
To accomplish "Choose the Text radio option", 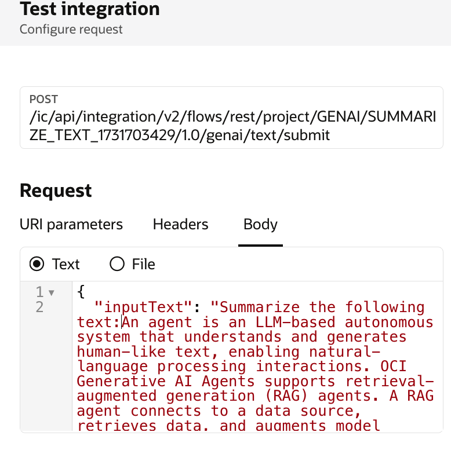I will pyautogui.click(x=37, y=265).
